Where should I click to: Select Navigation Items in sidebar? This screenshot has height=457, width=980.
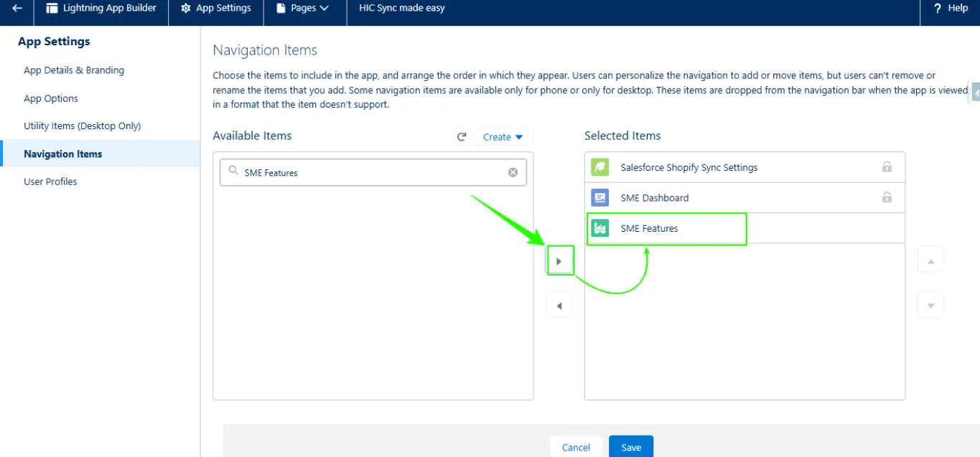tap(101, 154)
